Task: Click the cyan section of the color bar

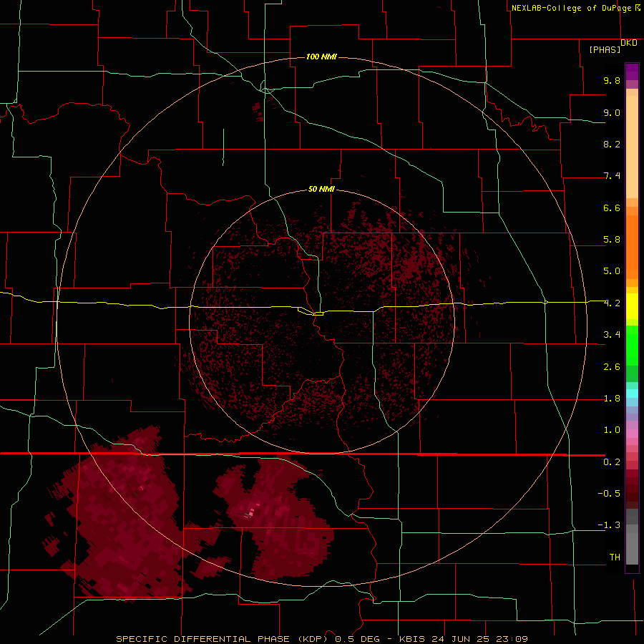Action: point(632,394)
